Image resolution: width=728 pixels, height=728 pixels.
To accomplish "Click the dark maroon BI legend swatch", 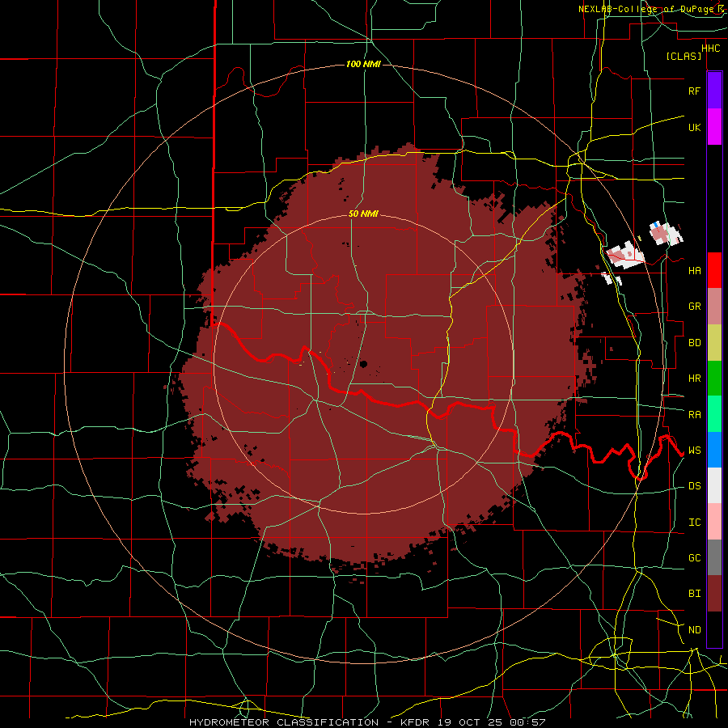I will click(x=714, y=594).
